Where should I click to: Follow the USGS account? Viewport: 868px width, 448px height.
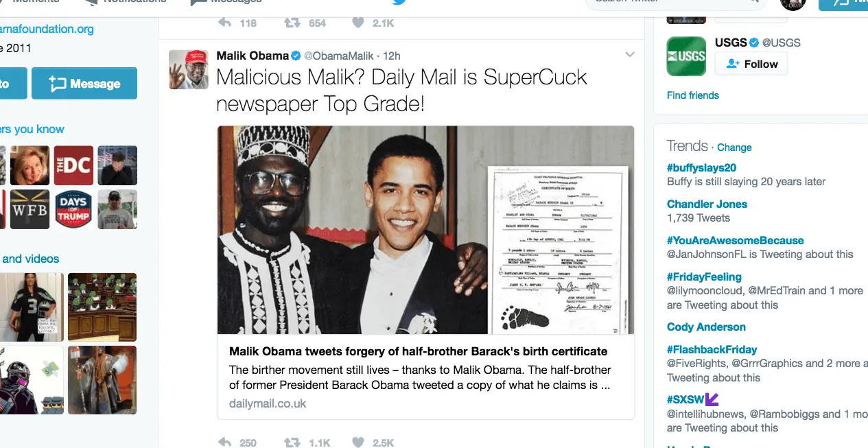coord(751,64)
